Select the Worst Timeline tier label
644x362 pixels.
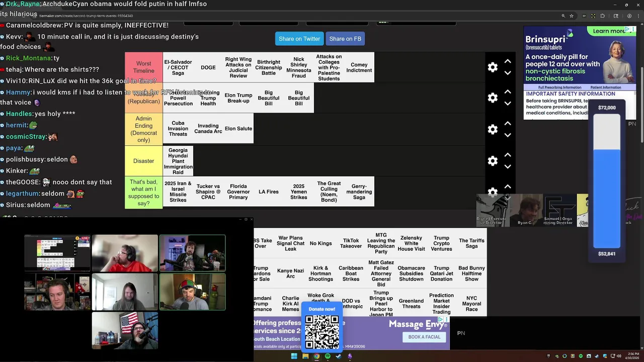(x=144, y=67)
